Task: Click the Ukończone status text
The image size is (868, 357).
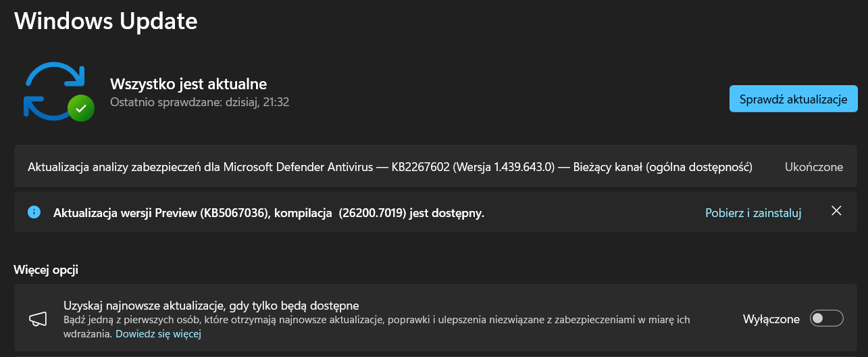Action: pos(813,166)
